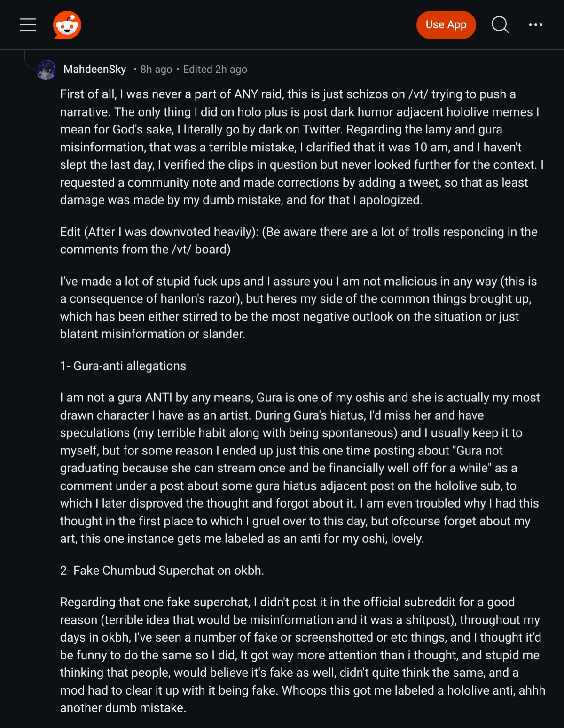Select the first paragraph about ANY raid
564x728 pixels.
pyautogui.click(x=302, y=147)
